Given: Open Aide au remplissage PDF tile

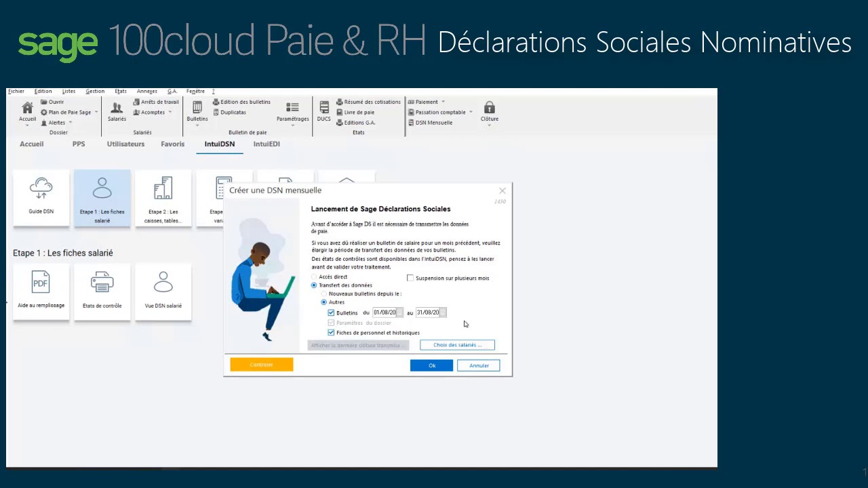Looking at the screenshot, I should click(41, 292).
